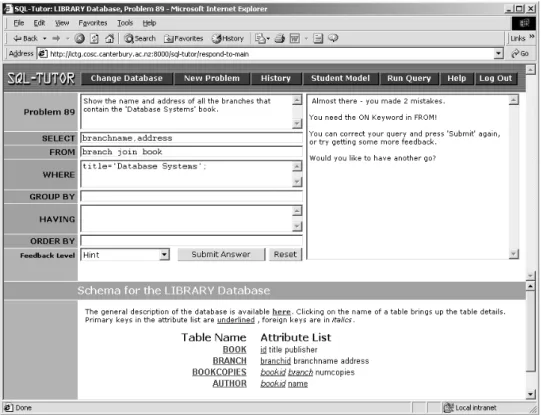
Task: Click the Log Out button
Action: point(496,78)
